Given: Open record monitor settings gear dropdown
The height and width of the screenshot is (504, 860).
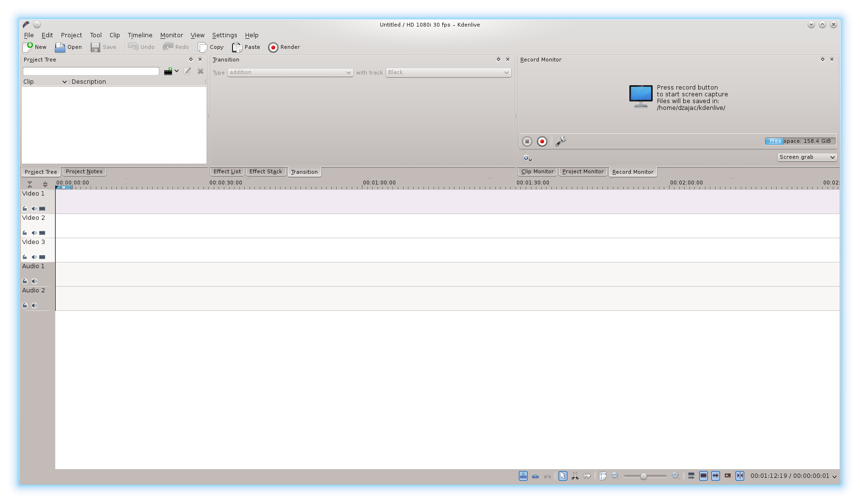Looking at the screenshot, I should [x=528, y=158].
